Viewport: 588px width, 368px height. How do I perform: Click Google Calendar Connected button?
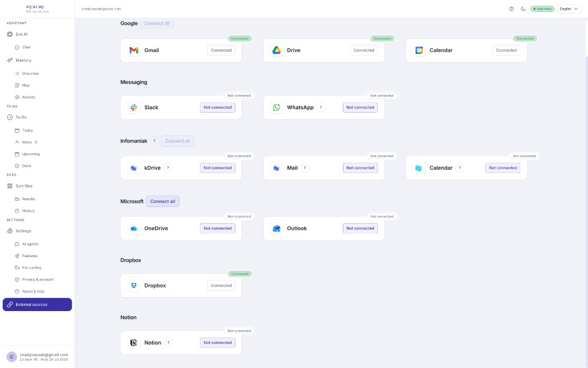click(x=506, y=51)
